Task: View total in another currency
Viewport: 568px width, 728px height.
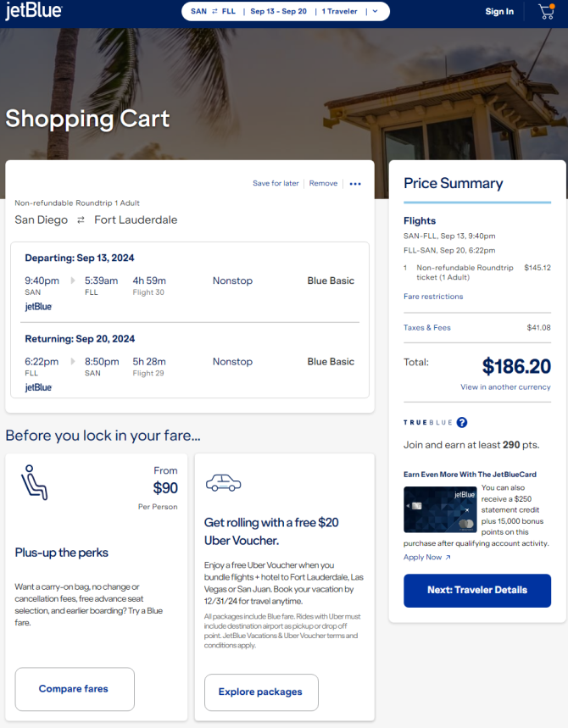Action: [505, 387]
